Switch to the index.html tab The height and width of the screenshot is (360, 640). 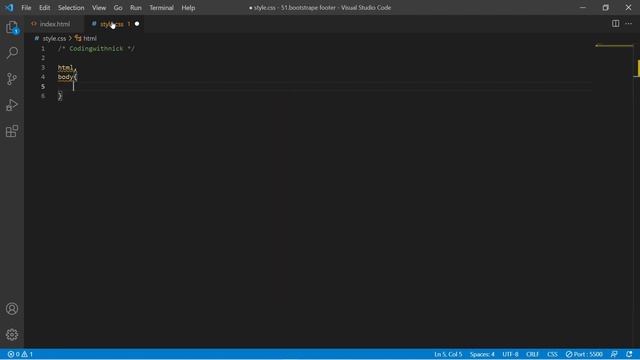click(54, 24)
